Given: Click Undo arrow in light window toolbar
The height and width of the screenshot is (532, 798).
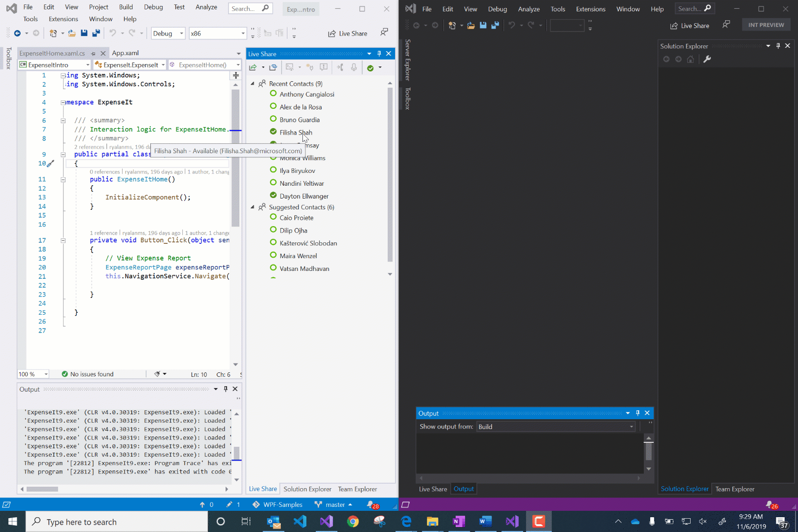Looking at the screenshot, I should [x=113, y=33].
